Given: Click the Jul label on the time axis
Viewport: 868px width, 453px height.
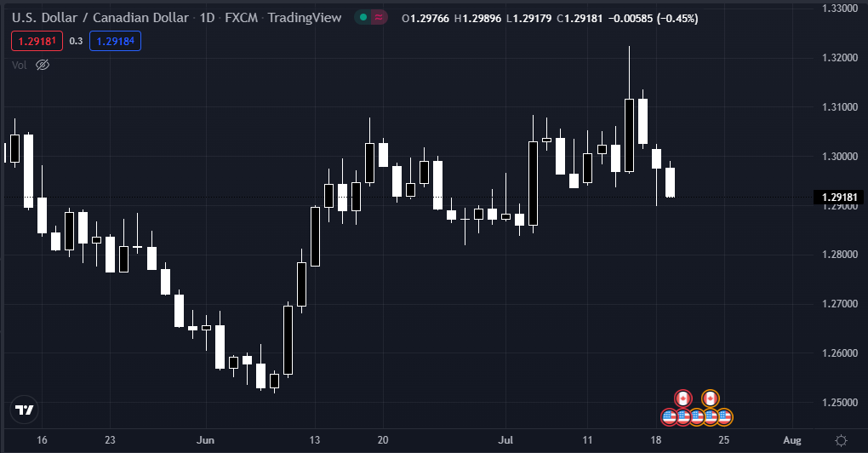Looking at the screenshot, I should click(505, 440).
